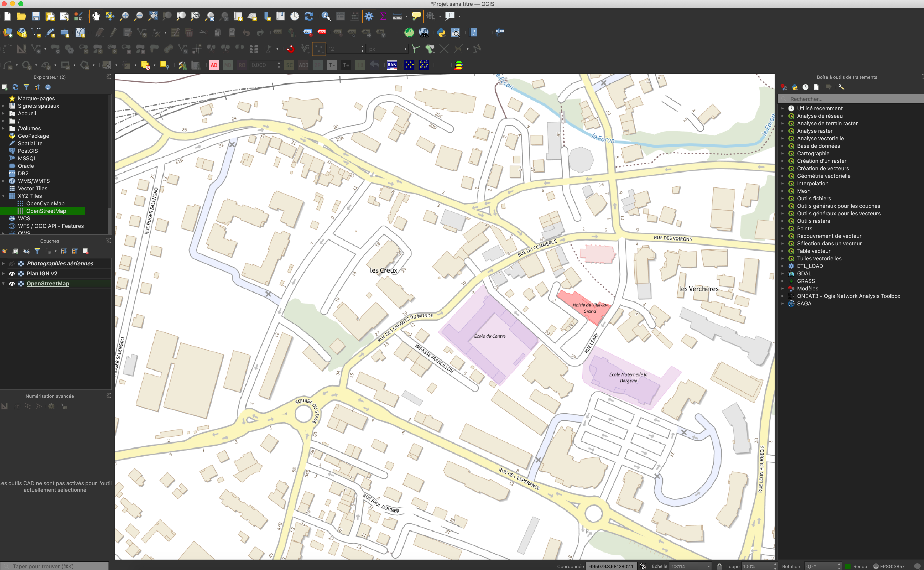924x570 pixels.
Task: Open the Analyse vectorielle toolbox category
Action: pos(820,138)
